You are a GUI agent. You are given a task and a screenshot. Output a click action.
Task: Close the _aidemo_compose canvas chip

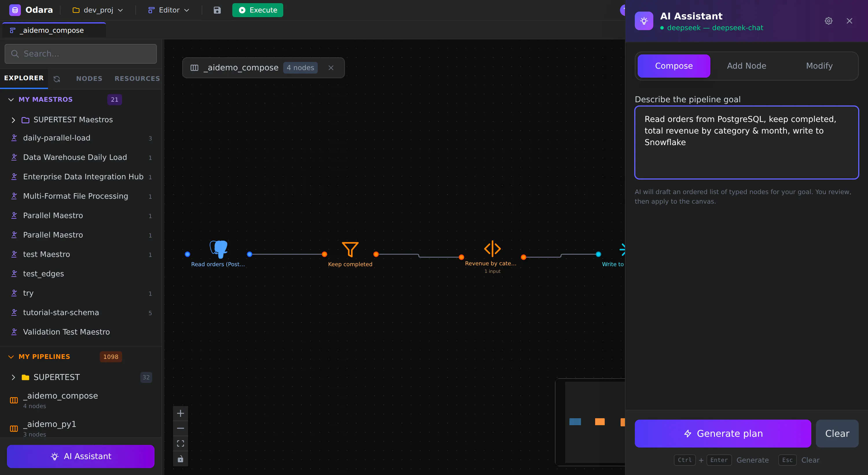[x=331, y=68]
